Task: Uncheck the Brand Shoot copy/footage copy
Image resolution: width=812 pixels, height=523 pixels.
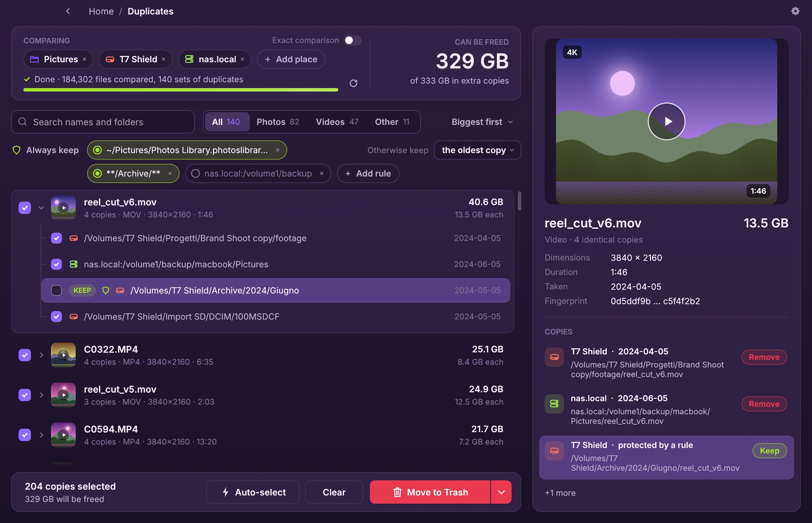Action: pos(56,238)
